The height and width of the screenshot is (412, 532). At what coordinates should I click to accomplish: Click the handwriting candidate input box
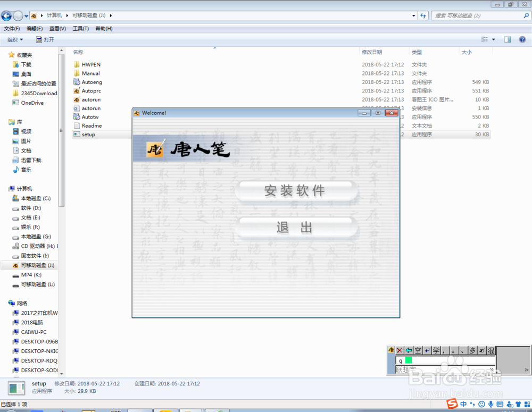445,360
